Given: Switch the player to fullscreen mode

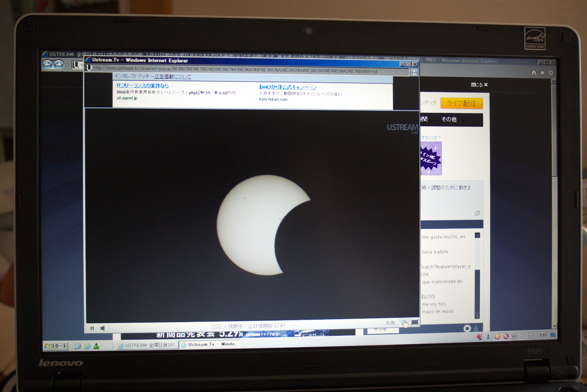Looking at the screenshot, I should click(x=415, y=323).
